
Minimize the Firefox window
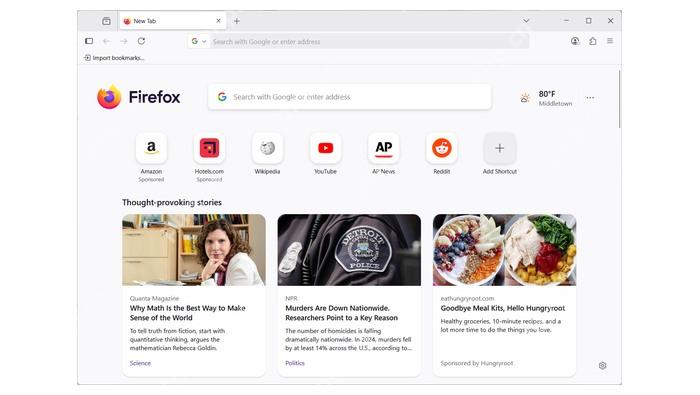tap(566, 21)
